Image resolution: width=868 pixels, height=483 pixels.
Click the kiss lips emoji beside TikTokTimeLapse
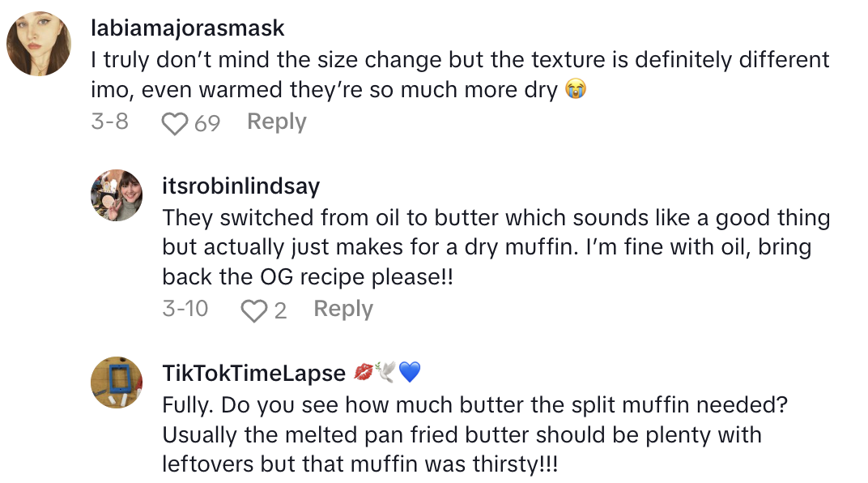click(364, 373)
